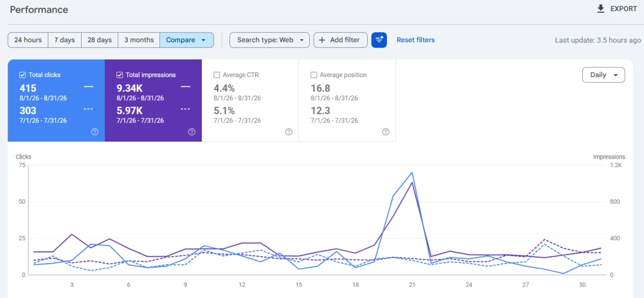Viewport: 644px width, 298px height.
Task: Select the 7 days range tab
Action: (x=65, y=40)
